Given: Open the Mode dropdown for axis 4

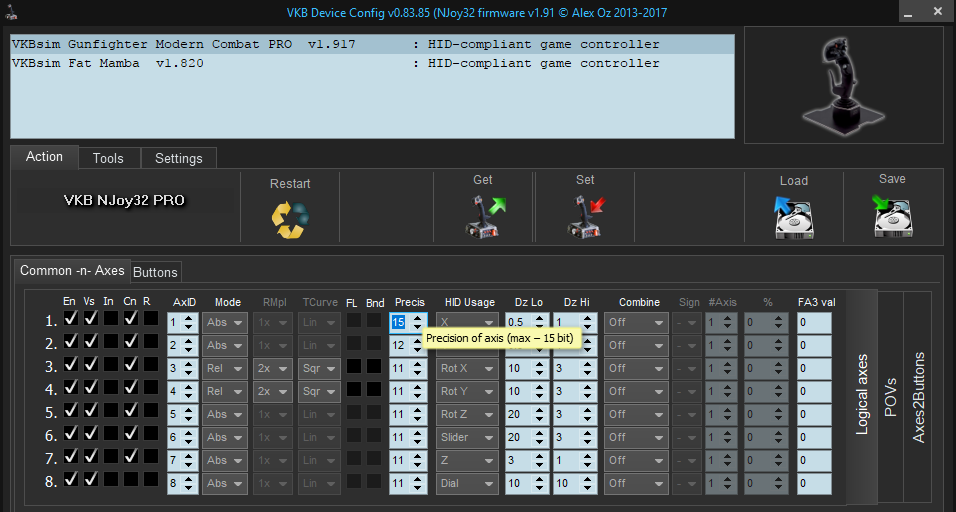Looking at the screenshot, I should click(x=224, y=391).
